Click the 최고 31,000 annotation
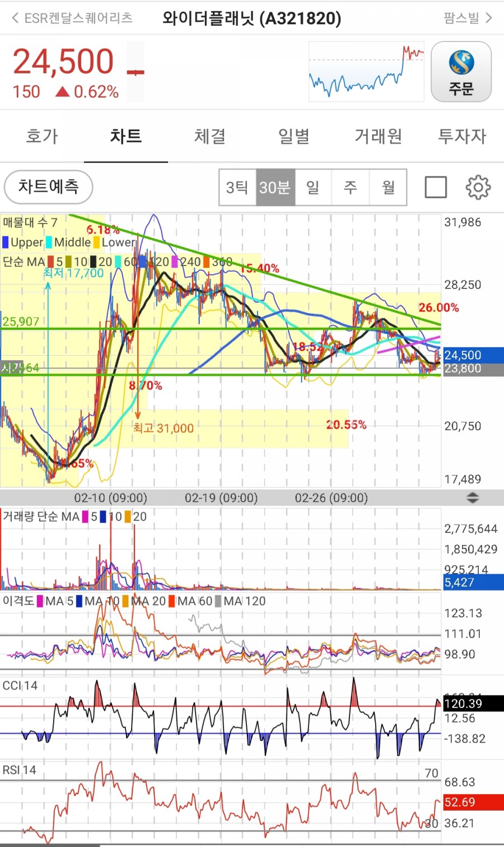This screenshot has width=504, height=847. [163, 429]
